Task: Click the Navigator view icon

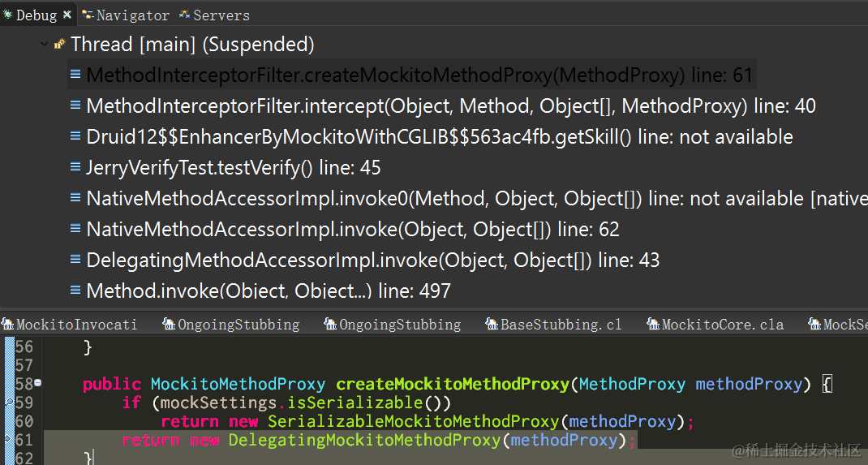Action: 88,15
